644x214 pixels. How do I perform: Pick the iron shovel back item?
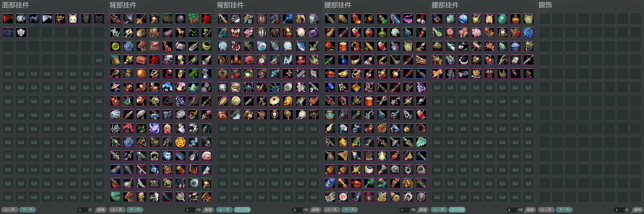point(193,46)
